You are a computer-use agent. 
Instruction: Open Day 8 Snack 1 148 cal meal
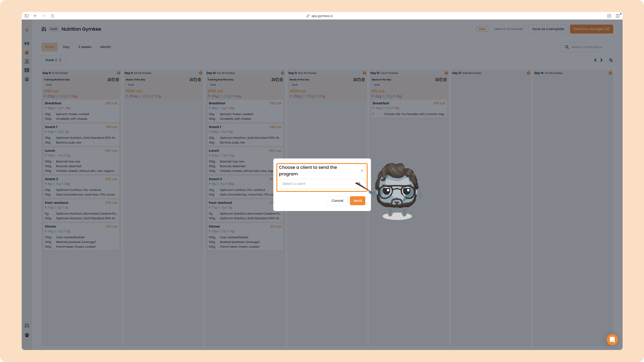pyautogui.click(x=81, y=135)
